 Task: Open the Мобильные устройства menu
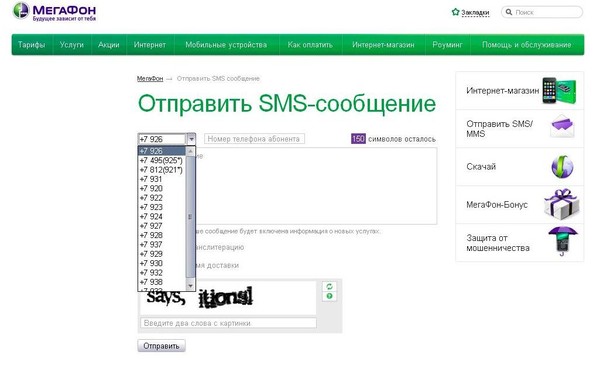pyautogui.click(x=226, y=45)
